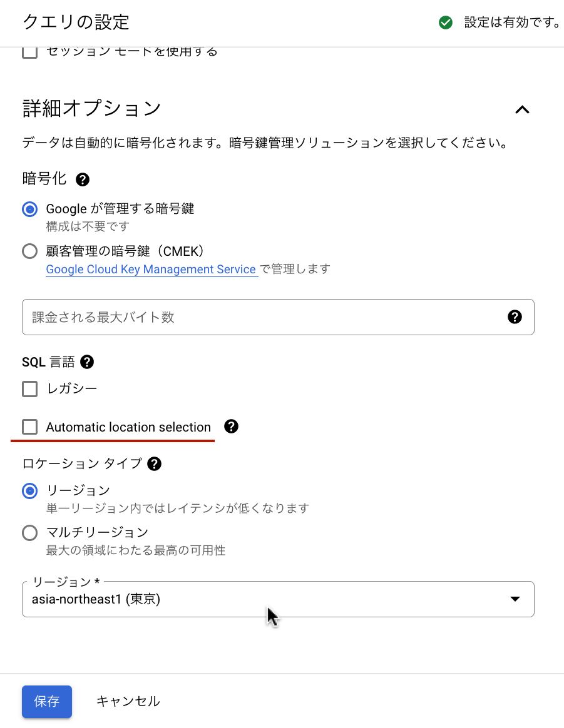Click the 保存 button

pyautogui.click(x=46, y=701)
